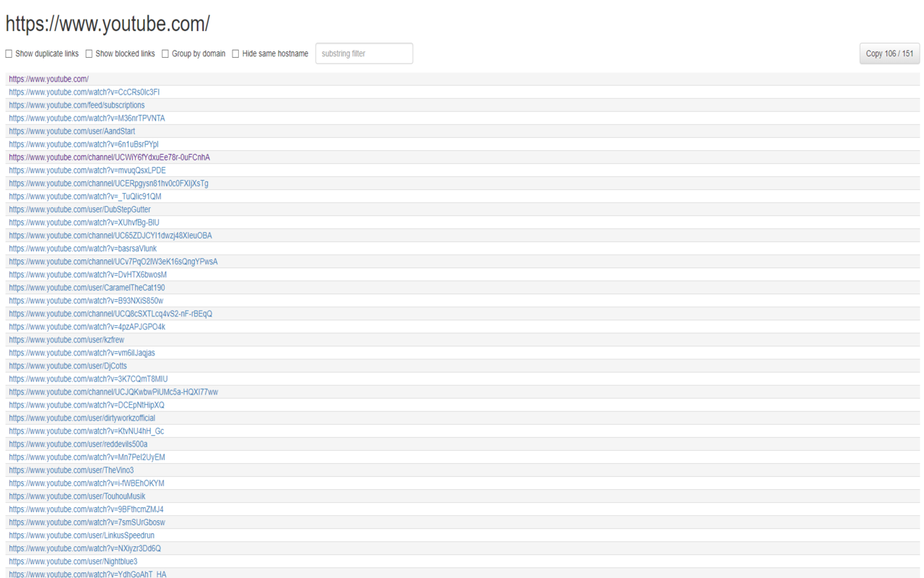
Task: Open the channel link starting UCJQKwbwPiUMc5a
Action: pyautogui.click(x=113, y=392)
